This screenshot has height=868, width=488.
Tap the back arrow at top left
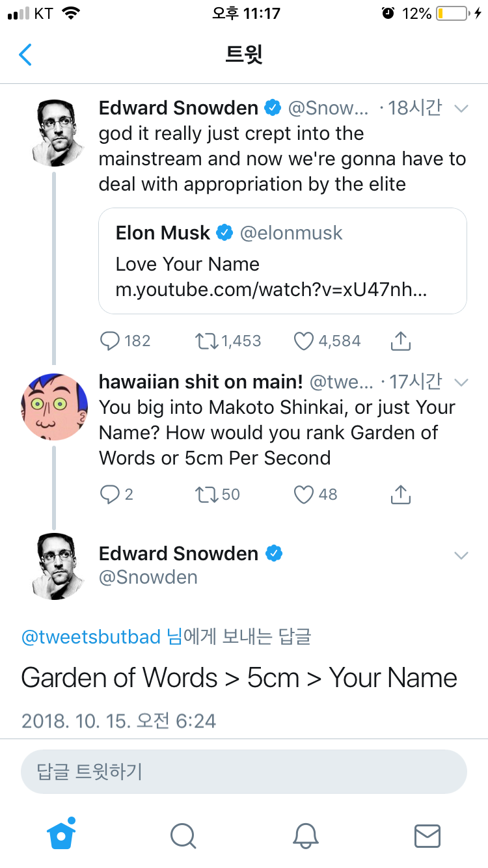pyautogui.click(x=25, y=55)
